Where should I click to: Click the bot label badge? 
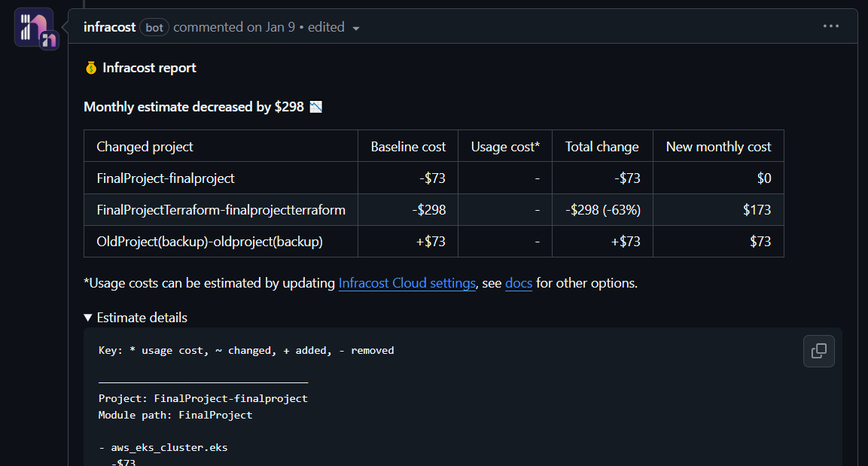tap(154, 27)
